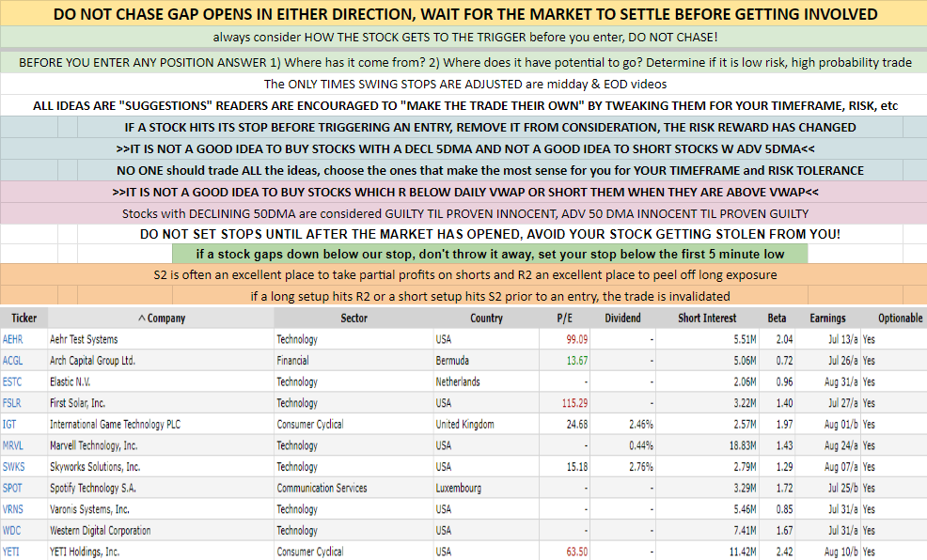Open the WDC ticker link

(12, 531)
